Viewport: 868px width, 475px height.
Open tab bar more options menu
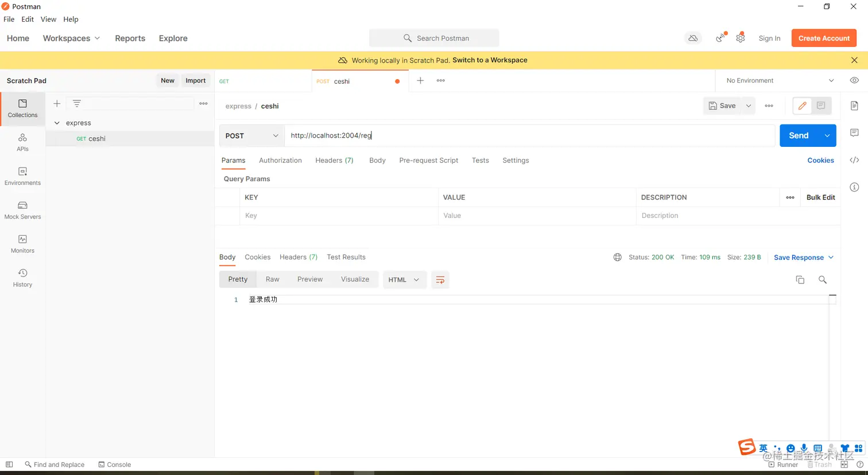[x=441, y=81]
